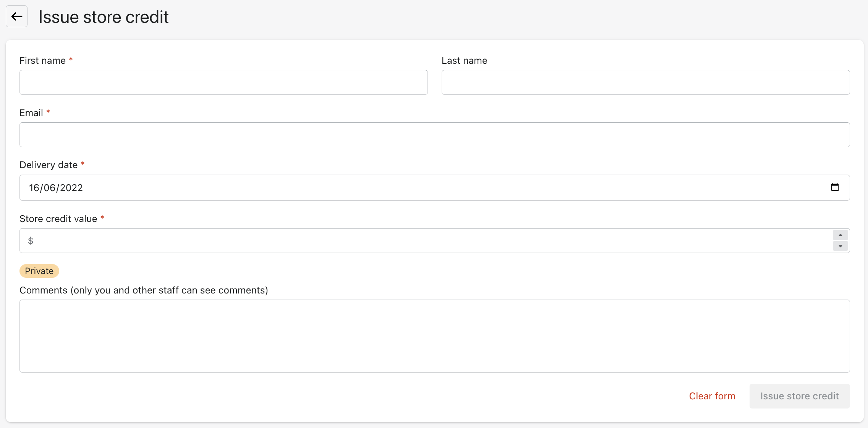Focus the First name input field
The width and height of the screenshot is (868, 428).
click(x=223, y=82)
